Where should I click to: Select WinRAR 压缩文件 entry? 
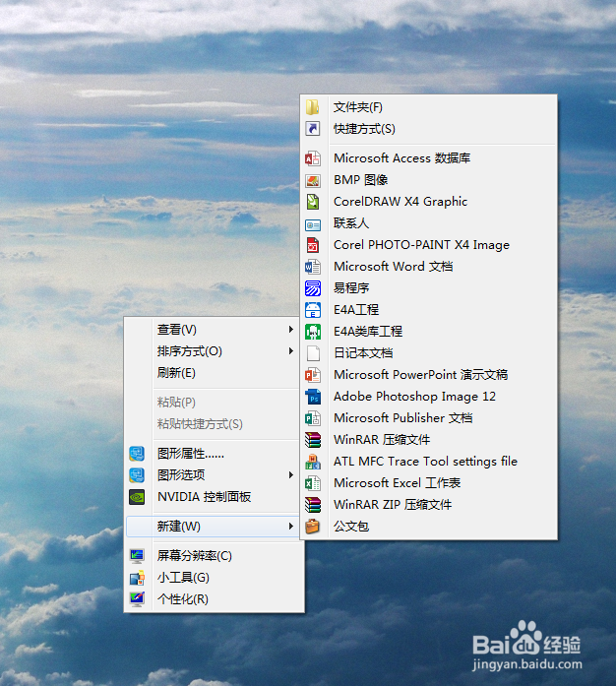coord(429,440)
